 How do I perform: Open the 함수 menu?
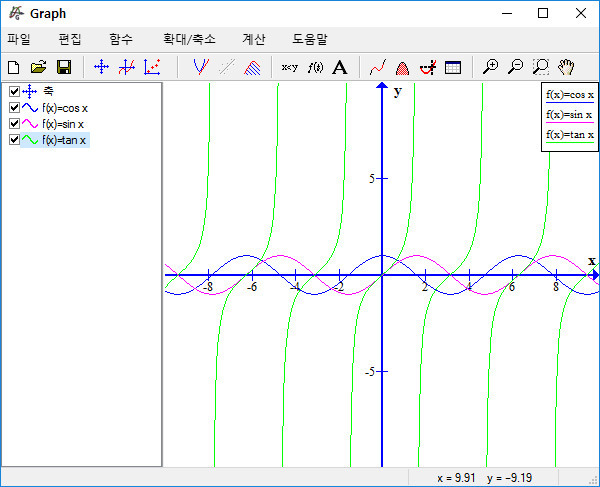121,39
